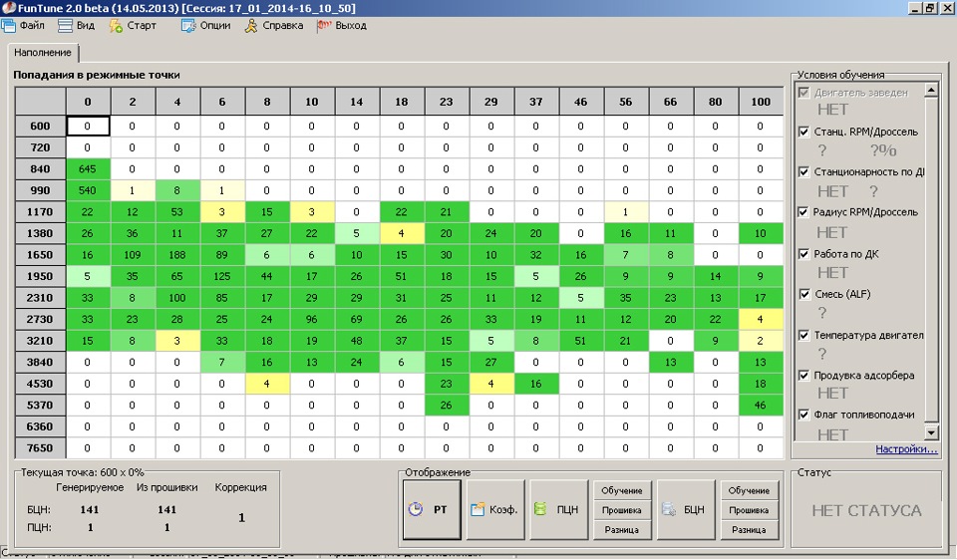Toggle Радиус RPM/Дроссель checkbox
This screenshot has height=560, width=957.
tap(803, 212)
